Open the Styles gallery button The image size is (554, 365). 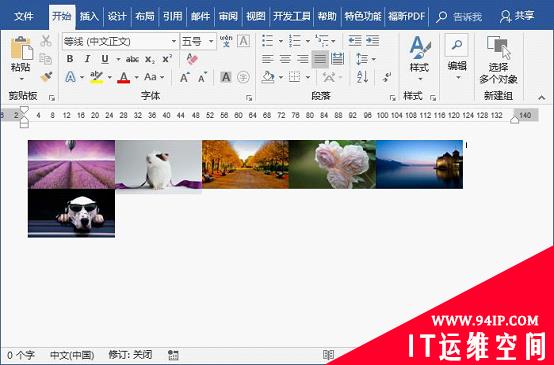pos(420,59)
